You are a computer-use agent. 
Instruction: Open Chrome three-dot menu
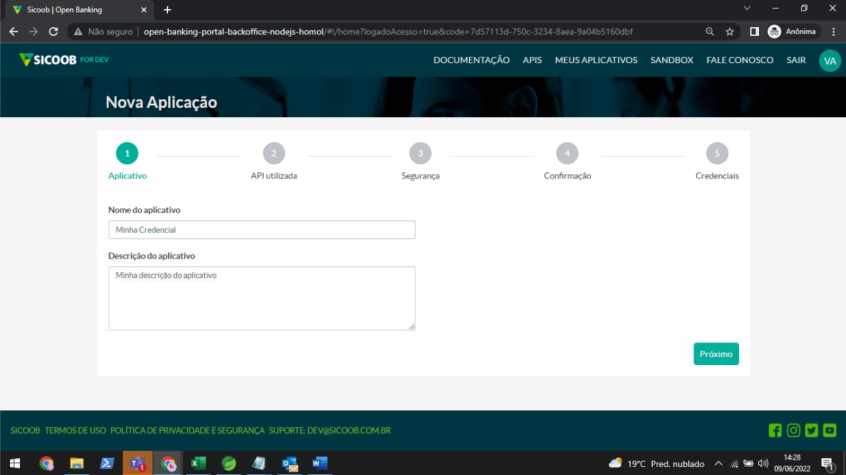tap(834, 32)
